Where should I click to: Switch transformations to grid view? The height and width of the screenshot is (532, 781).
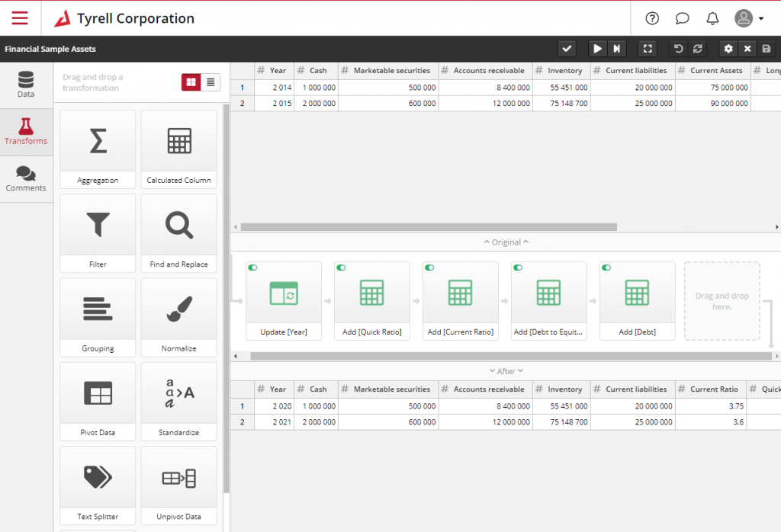[191, 82]
